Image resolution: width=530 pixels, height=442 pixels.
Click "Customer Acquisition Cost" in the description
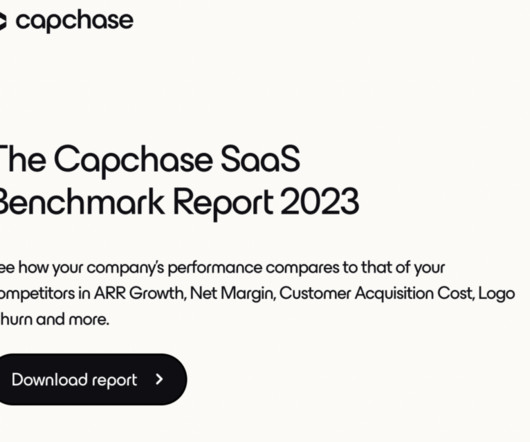tap(376, 293)
